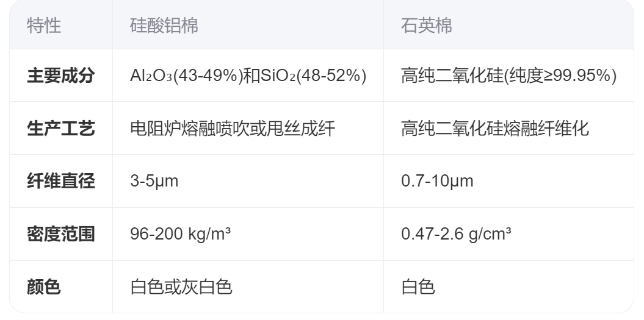This screenshot has width=644, height=320.
Task: Click the 高纯二氧化硅(纯度≥99.95%) cell
Action: tap(508, 76)
